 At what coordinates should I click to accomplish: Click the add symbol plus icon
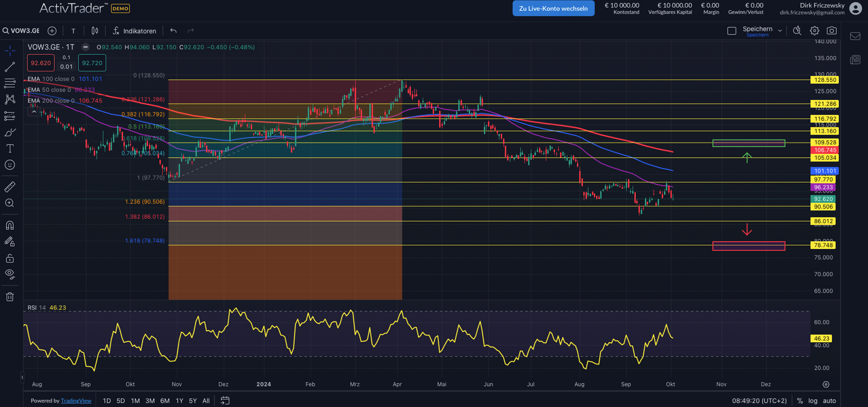52,31
